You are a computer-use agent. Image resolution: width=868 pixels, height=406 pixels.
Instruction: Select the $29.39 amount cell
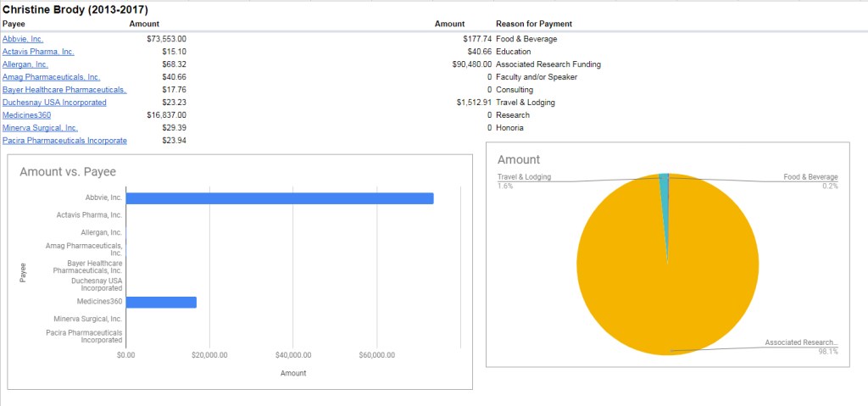[175, 129]
